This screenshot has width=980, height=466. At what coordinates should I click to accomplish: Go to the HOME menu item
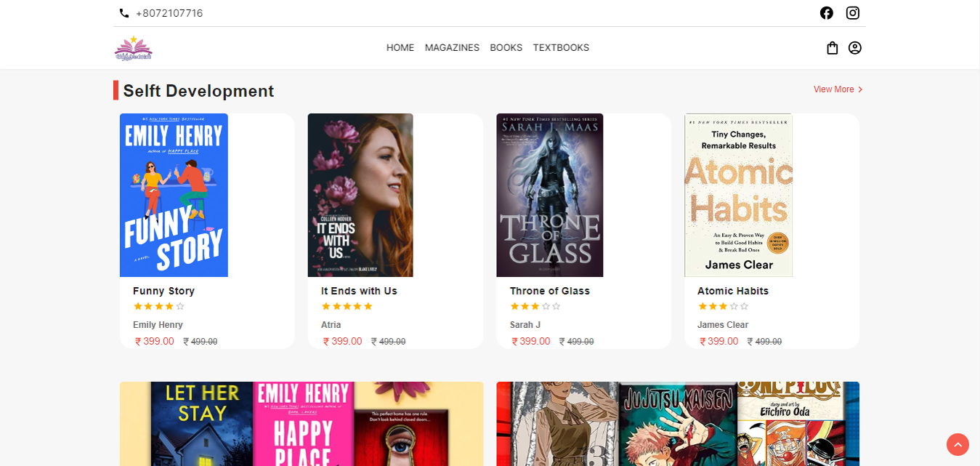400,48
